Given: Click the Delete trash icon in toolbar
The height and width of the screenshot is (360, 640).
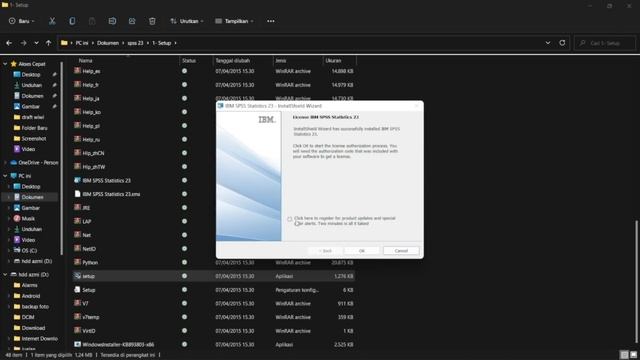Looking at the screenshot, I should click(x=152, y=21).
